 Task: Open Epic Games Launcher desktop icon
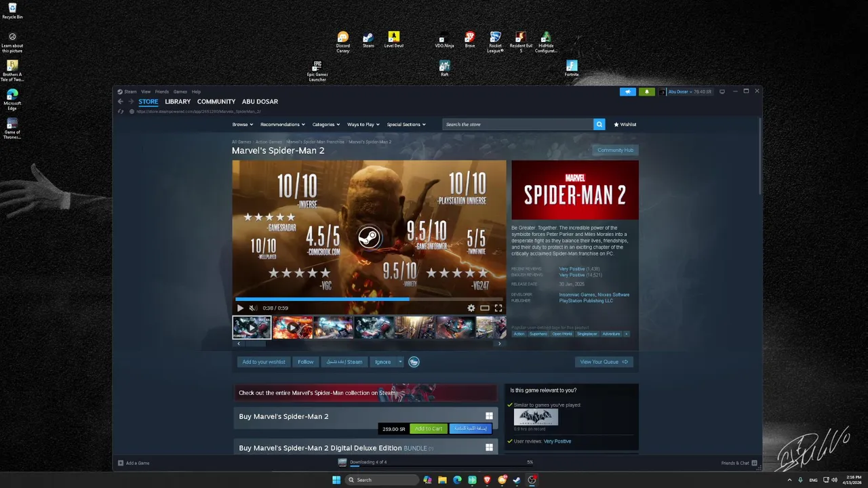317,70
